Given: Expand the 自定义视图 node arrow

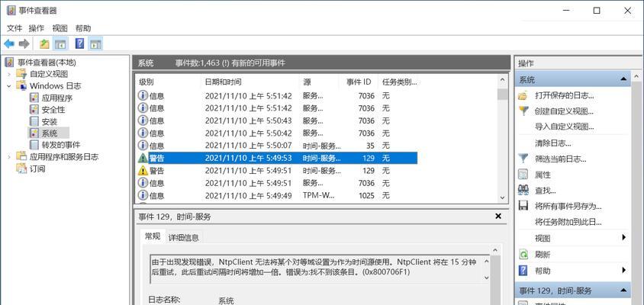Looking at the screenshot, I should [x=9, y=74].
